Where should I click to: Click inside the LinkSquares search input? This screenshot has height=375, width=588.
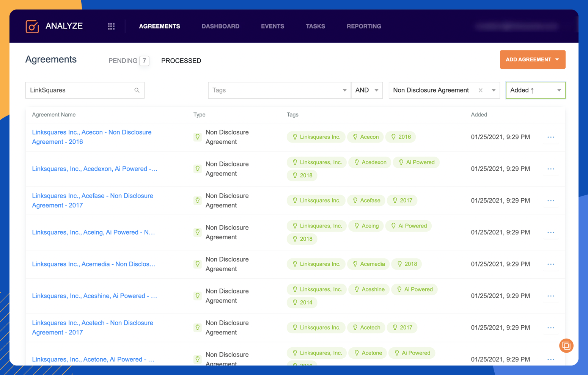76,90
